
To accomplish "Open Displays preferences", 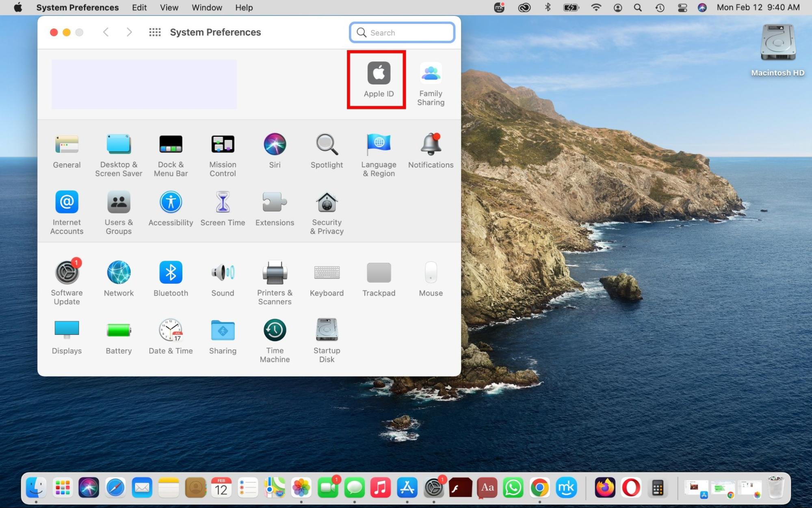I will (x=67, y=337).
